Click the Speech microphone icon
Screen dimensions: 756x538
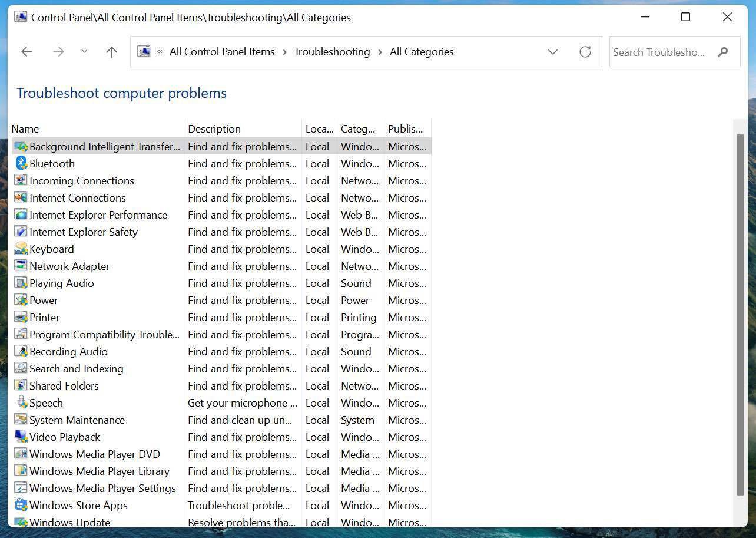21,402
